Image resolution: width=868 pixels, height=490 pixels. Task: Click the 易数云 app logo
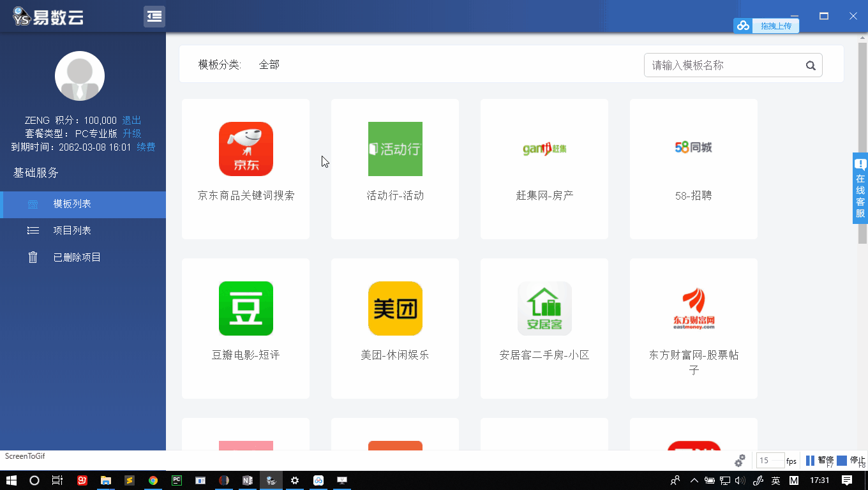pos(48,17)
